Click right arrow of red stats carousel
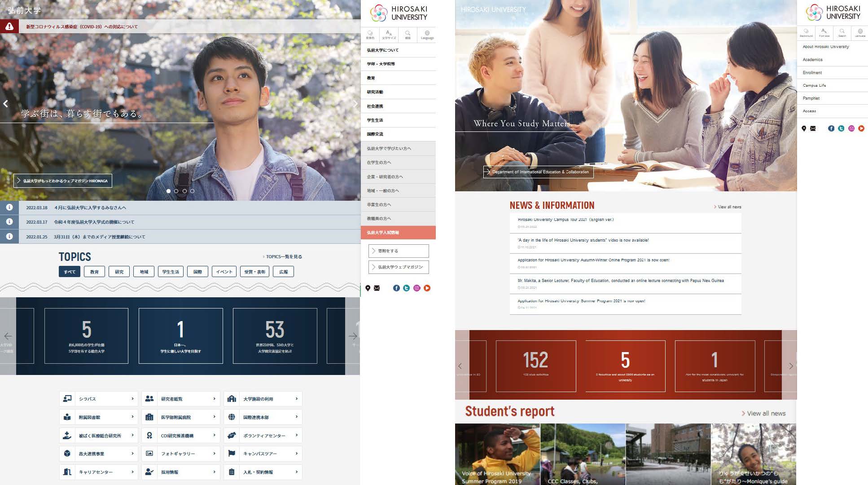868x485 pixels. click(791, 366)
